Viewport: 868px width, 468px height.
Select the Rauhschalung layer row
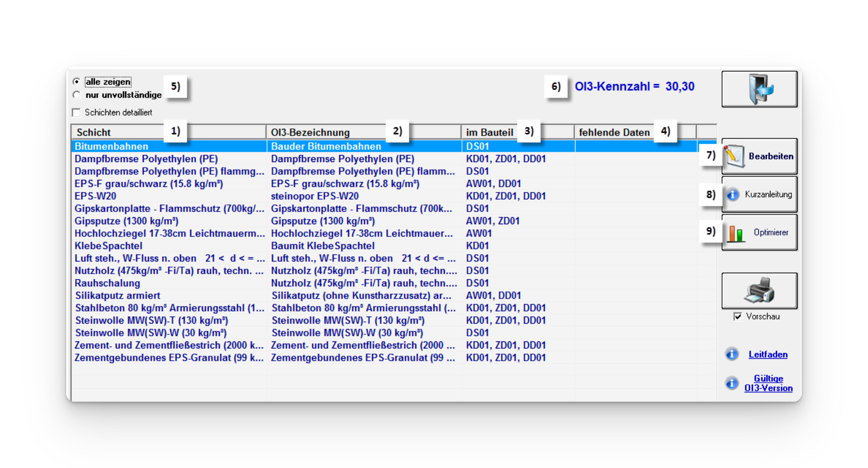pyautogui.click(x=107, y=283)
